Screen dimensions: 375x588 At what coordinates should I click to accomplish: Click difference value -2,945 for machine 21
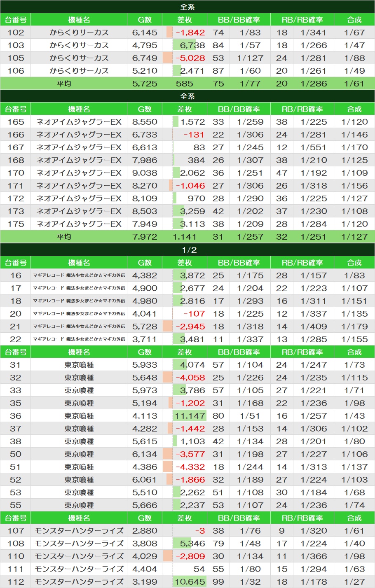(x=190, y=327)
